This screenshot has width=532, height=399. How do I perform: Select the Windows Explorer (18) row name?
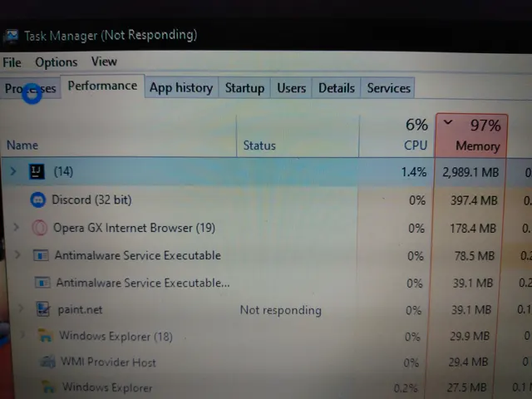click(116, 336)
